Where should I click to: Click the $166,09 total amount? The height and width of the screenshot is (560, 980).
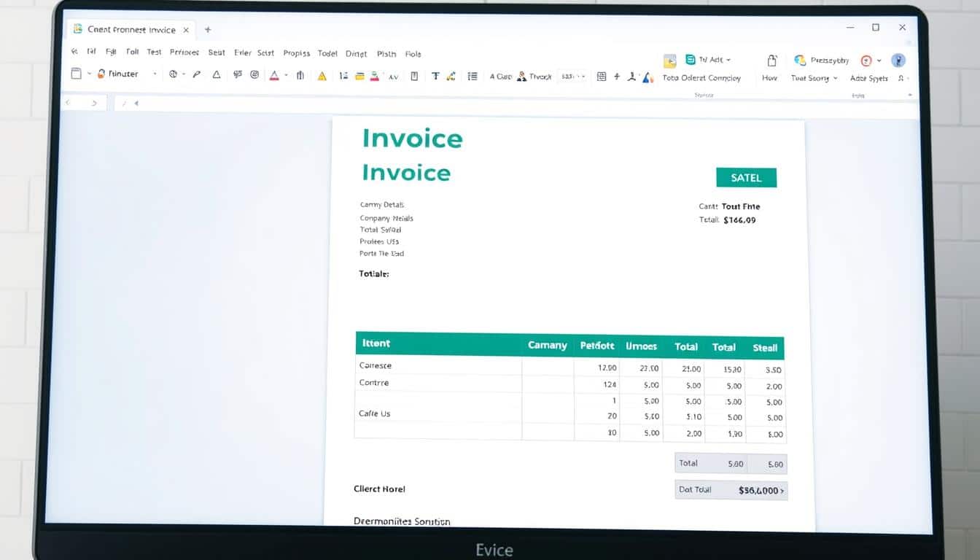pos(739,219)
